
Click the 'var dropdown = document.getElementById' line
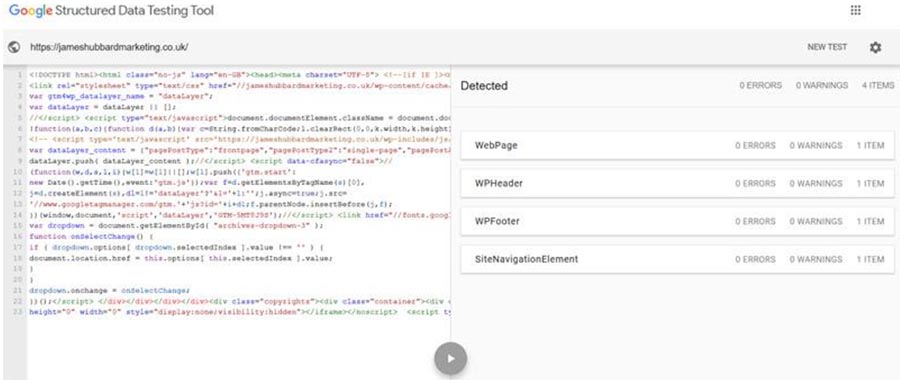tap(176, 226)
